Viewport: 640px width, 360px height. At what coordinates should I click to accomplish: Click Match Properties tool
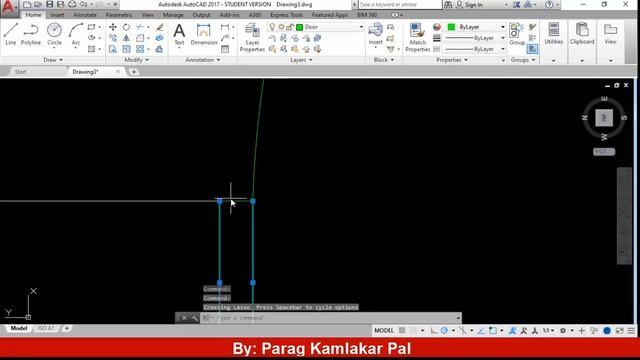click(418, 38)
